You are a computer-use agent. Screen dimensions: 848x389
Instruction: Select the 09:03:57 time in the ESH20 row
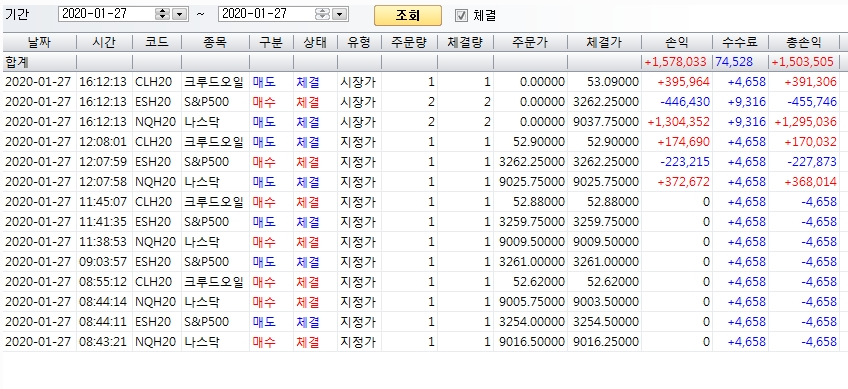(103, 262)
